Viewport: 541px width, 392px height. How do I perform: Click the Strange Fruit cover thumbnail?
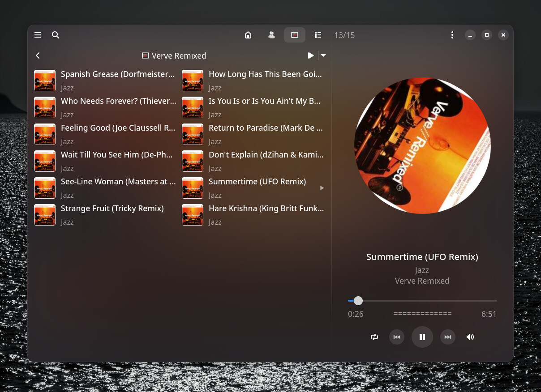click(x=45, y=215)
